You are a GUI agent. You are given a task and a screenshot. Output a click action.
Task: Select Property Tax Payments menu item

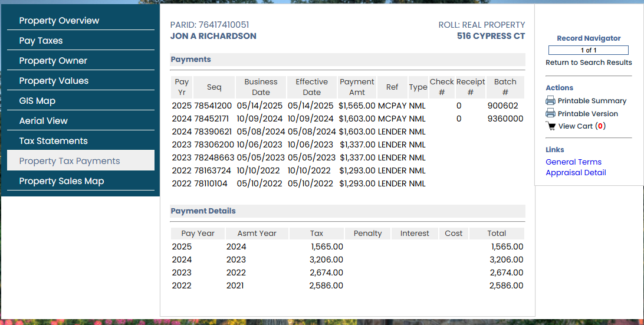tap(70, 161)
